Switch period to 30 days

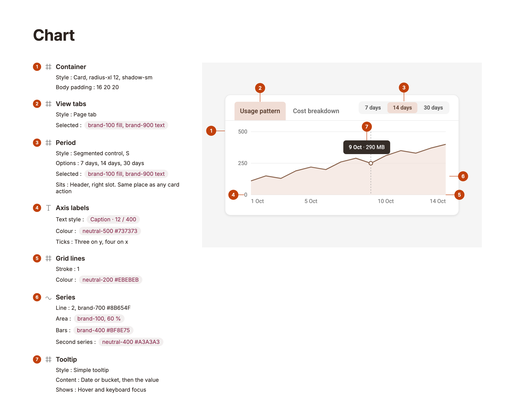click(433, 107)
